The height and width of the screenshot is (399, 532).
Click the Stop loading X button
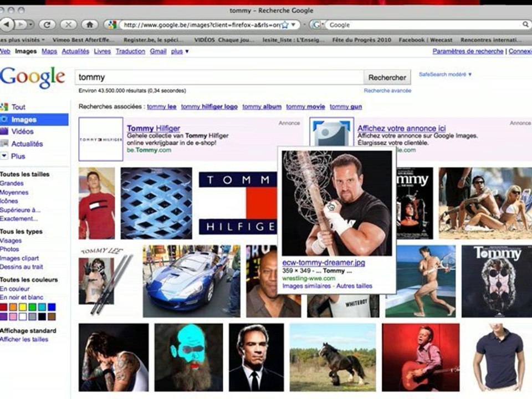[68, 24]
